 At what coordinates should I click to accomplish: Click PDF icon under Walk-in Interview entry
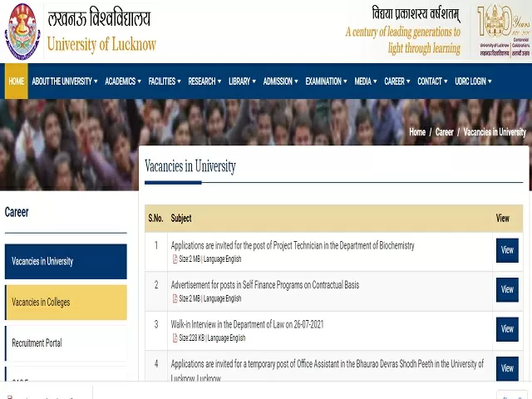pyautogui.click(x=175, y=338)
